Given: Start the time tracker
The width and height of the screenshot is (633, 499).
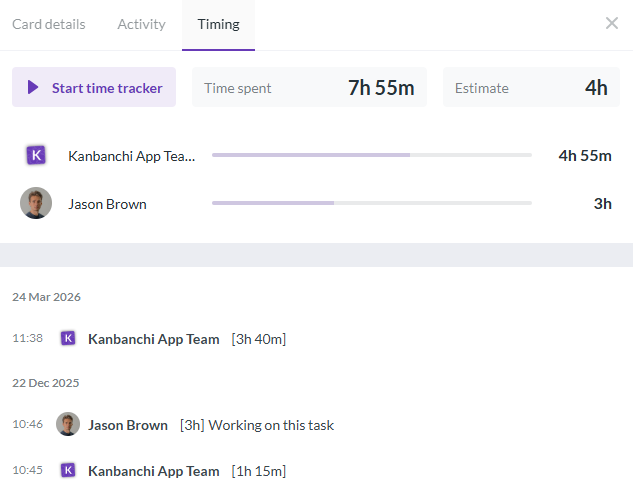Looking at the screenshot, I should [x=94, y=87].
